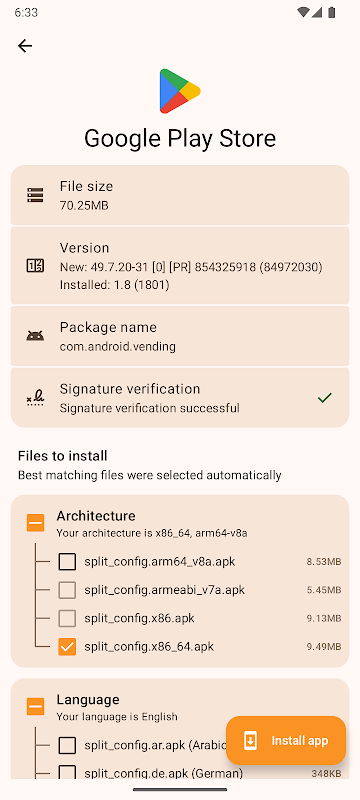Image resolution: width=360 pixels, height=800 pixels.
Task: Tap the Installed: 1.8 (1801) line
Action: click(x=114, y=285)
